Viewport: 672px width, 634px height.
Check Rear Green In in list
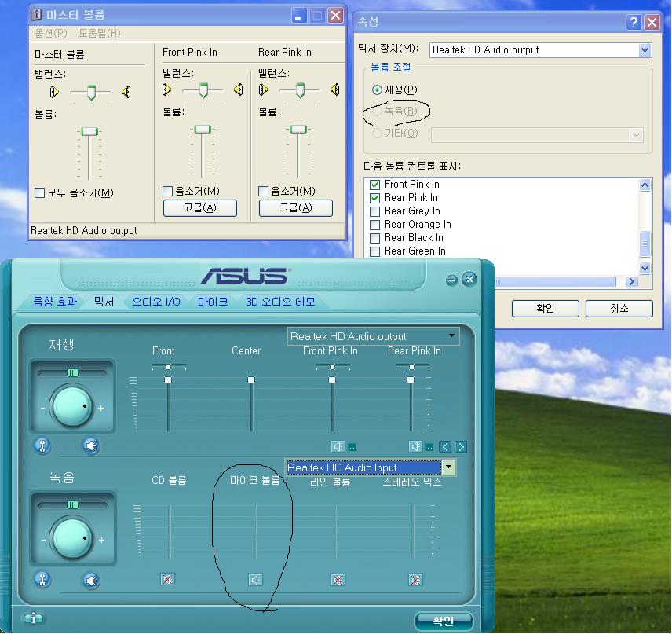(x=374, y=251)
